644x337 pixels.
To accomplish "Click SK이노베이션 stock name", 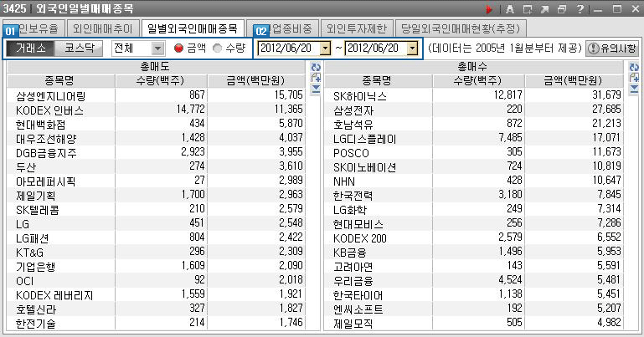I will click(x=365, y=167).
